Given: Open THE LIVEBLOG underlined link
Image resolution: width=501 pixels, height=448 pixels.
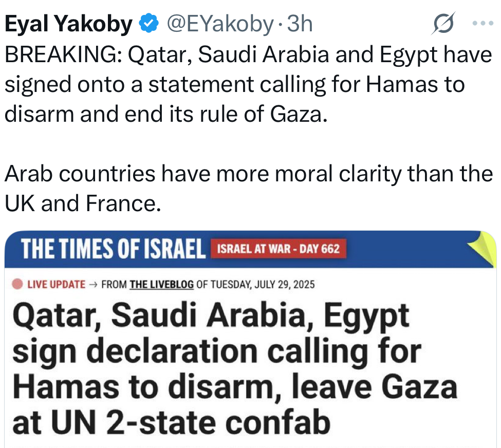Looking at the screenshot, I should coord(162,284).
